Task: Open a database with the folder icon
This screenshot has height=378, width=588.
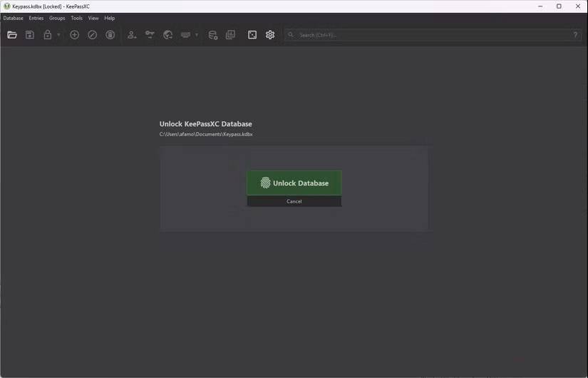Action: [x=12, y=35]
